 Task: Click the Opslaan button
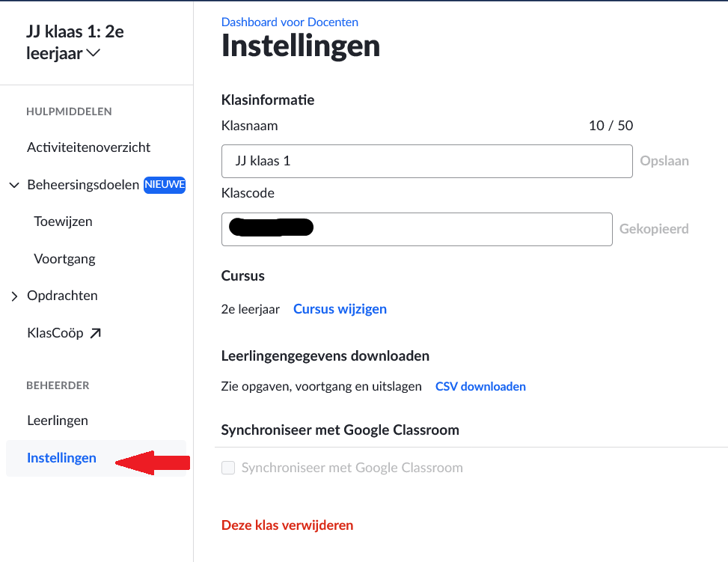(x=664, y=161)
